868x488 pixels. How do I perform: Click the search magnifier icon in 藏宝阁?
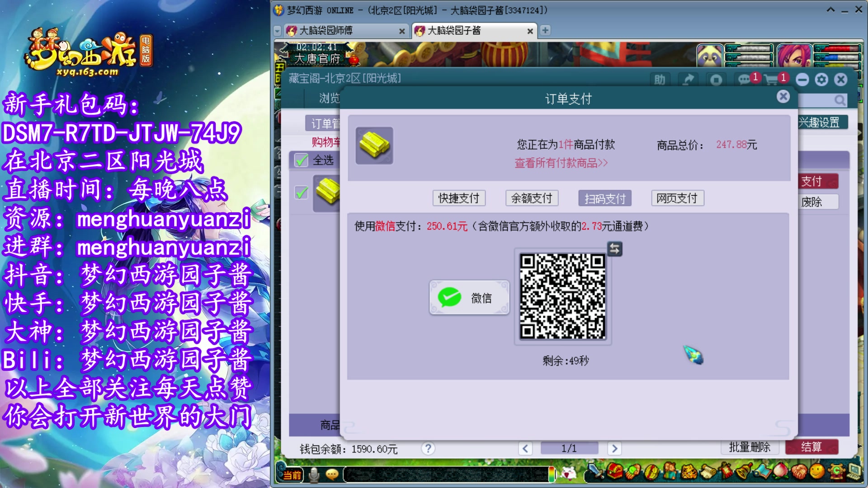coord(840,100)
